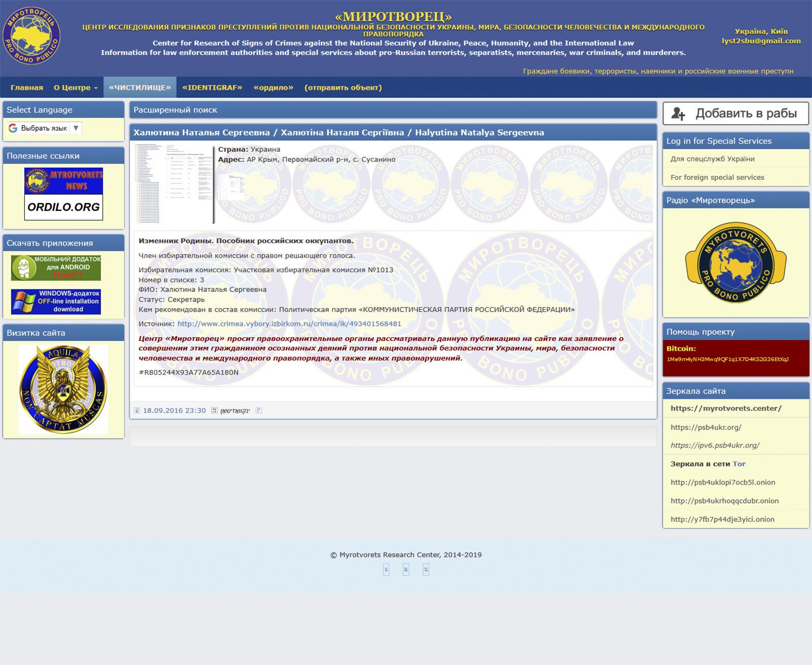Select the «ЧИСТИЛИЩЕ» tab
Image resolution: width=812 pixels, height=665 pixels.
140,87
